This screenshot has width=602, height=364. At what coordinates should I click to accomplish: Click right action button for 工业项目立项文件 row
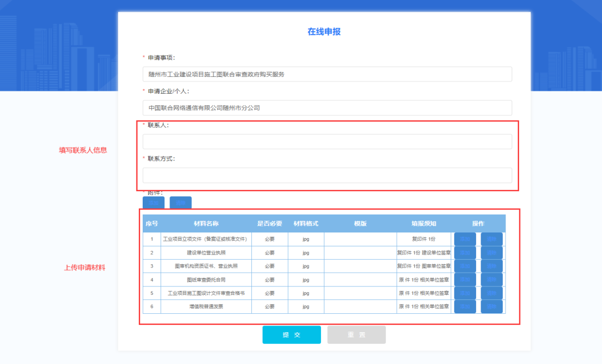[492, 239]
